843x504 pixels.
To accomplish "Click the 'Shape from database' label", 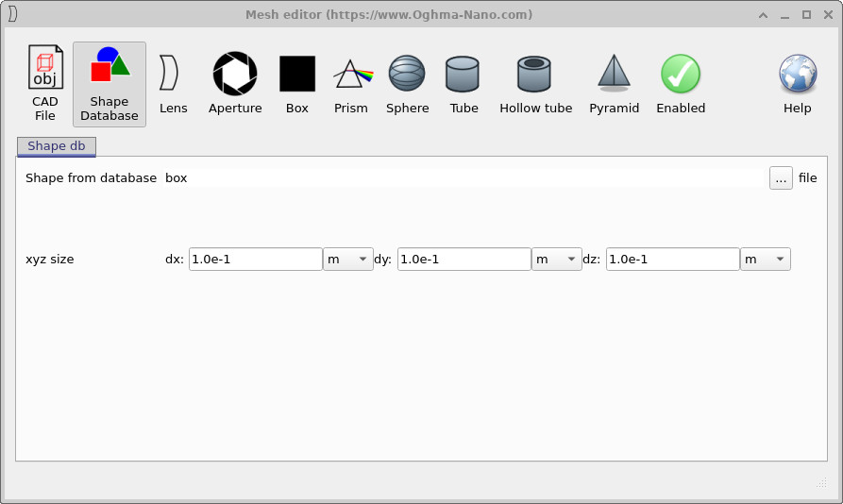I will [x=91, y=177].
